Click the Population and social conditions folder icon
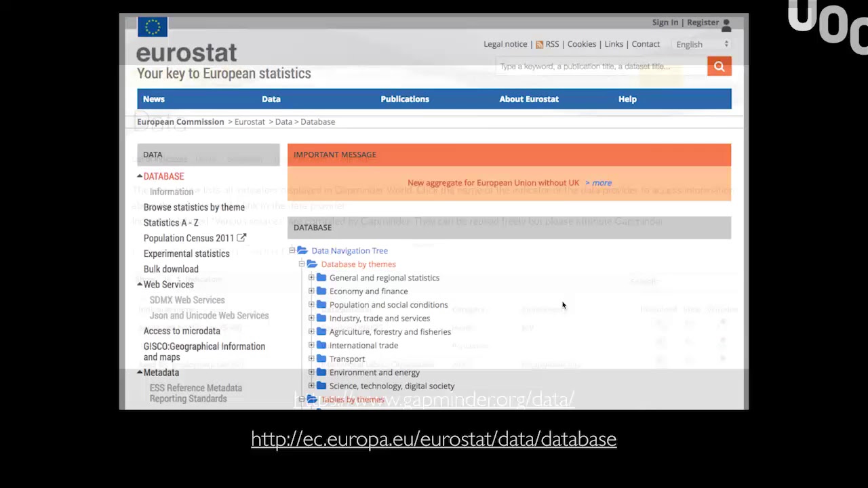The width and height of the screenshot is (868, 488). point(321,305)
